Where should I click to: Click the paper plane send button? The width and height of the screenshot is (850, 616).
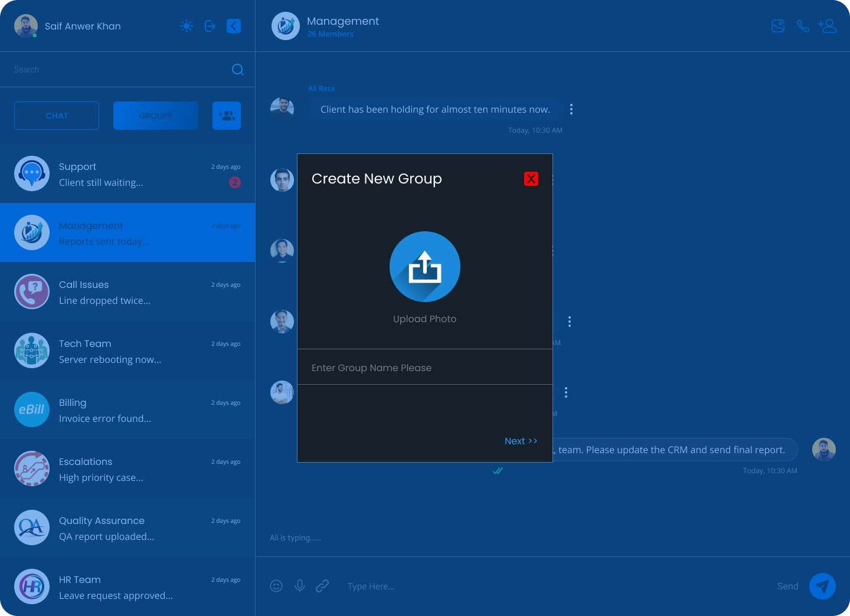[x=822, y=586]
